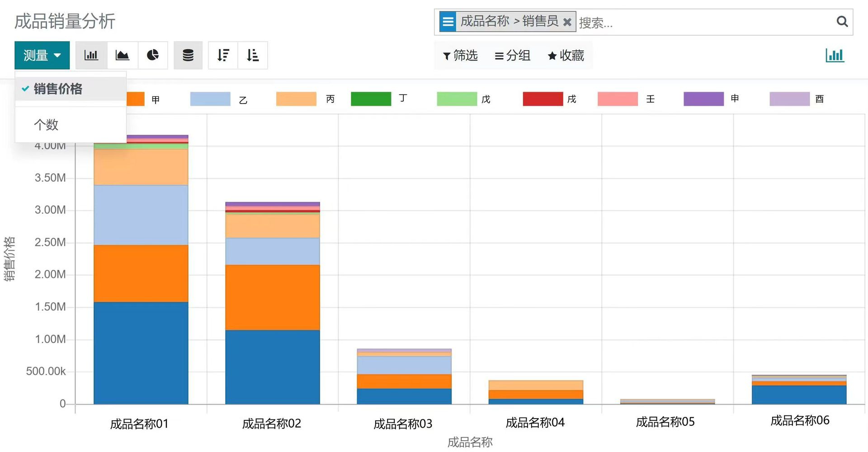868x452 pixels.
Task: Sort the chart in ascending order
Action: (253, 55)
